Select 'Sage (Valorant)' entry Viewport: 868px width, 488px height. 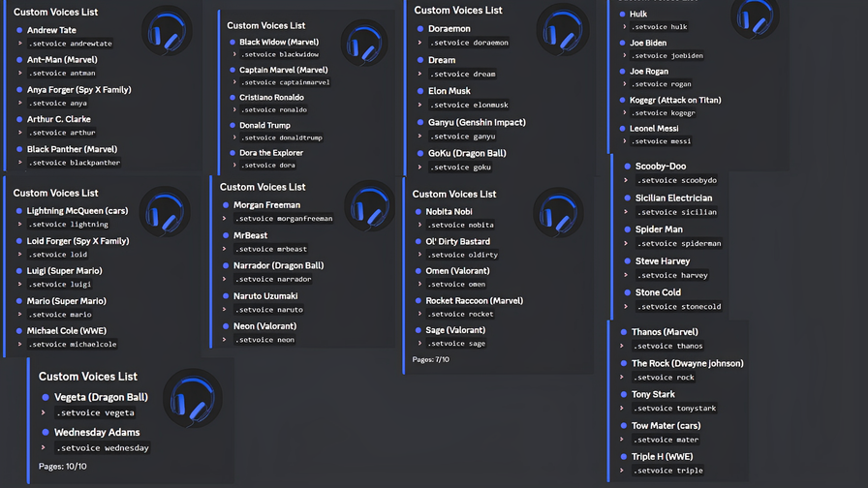tap(455, 330)
